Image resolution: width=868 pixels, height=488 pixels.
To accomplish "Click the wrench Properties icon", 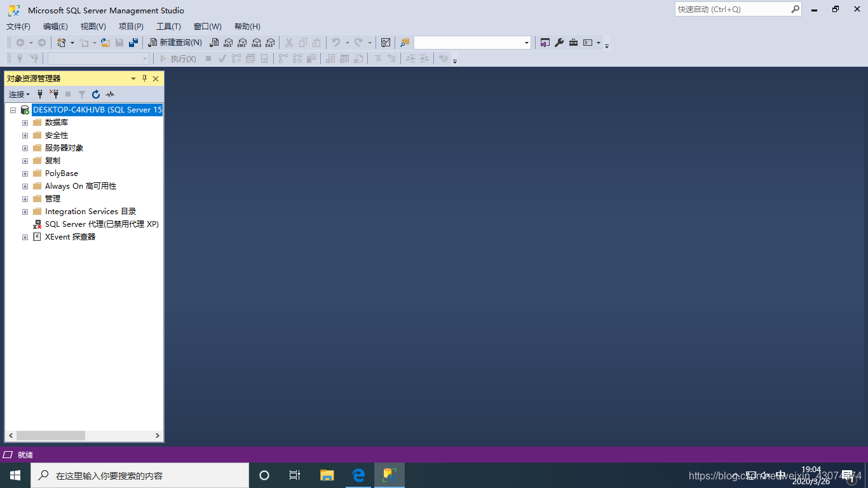I will pos(559,43).
